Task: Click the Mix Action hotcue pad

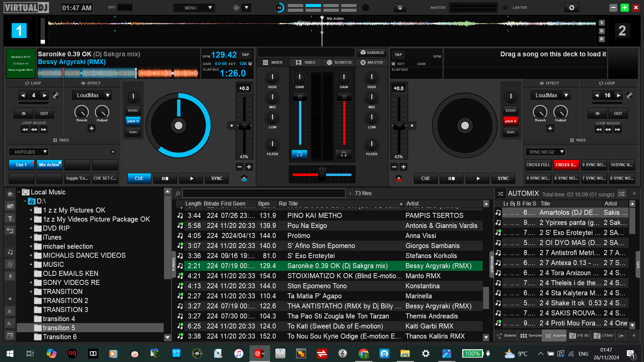Action: click(x=49, y=165)
